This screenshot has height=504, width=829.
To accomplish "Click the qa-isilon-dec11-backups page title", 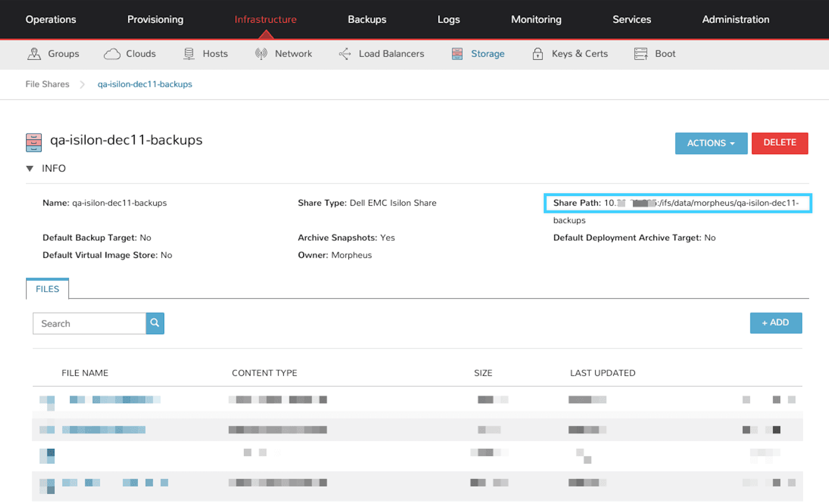I will click(126, 140).
